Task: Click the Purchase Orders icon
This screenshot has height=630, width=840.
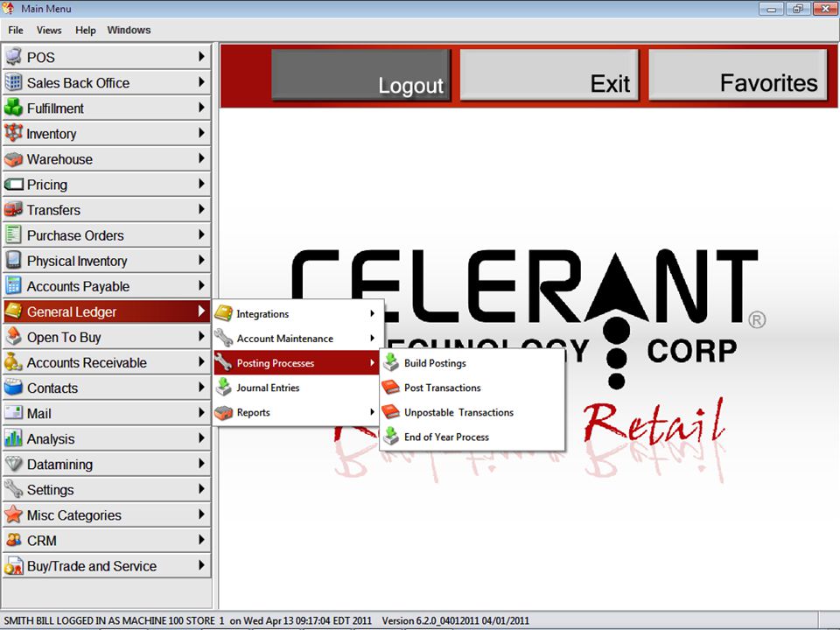Action: 13,235
